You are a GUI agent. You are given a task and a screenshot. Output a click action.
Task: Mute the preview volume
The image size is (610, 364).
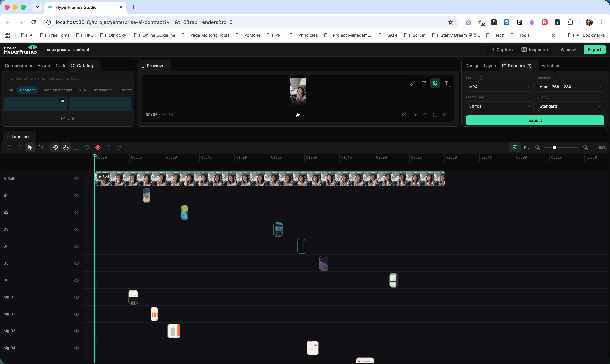[x=404, y=115]
